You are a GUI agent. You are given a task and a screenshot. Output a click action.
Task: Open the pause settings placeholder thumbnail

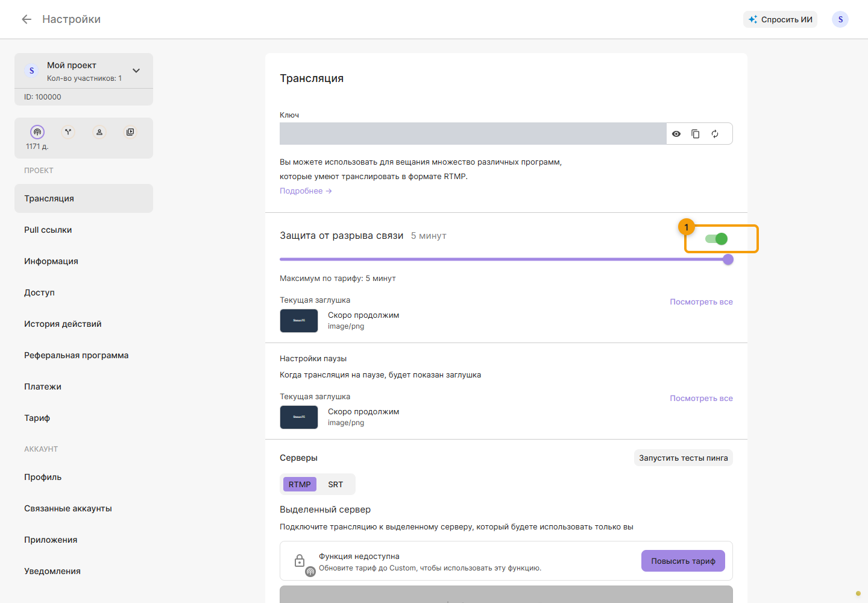point(299,417)
